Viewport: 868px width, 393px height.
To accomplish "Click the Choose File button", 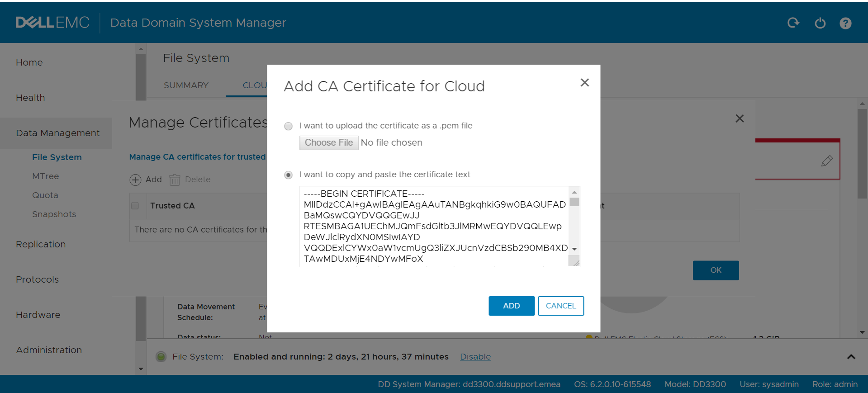I will point(329,143).
